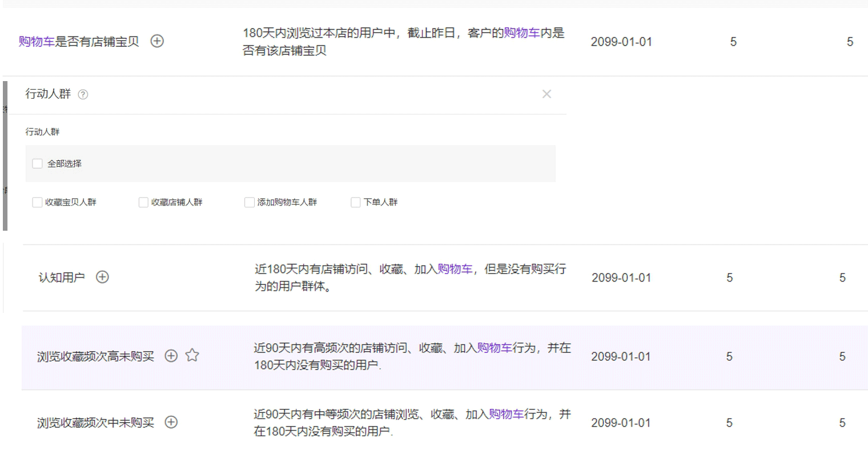
Task: Toggle the 下单人群 checkbox
Action: click(x=356, y=202)
